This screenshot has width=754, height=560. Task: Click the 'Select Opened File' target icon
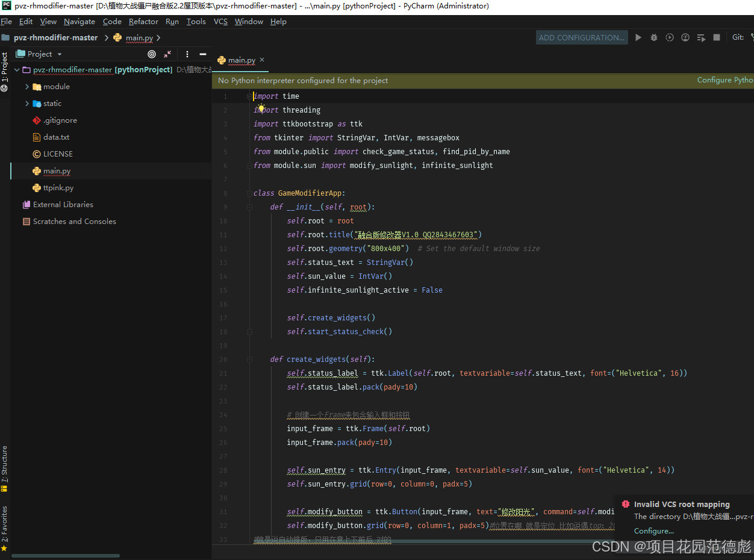[152, 54]
